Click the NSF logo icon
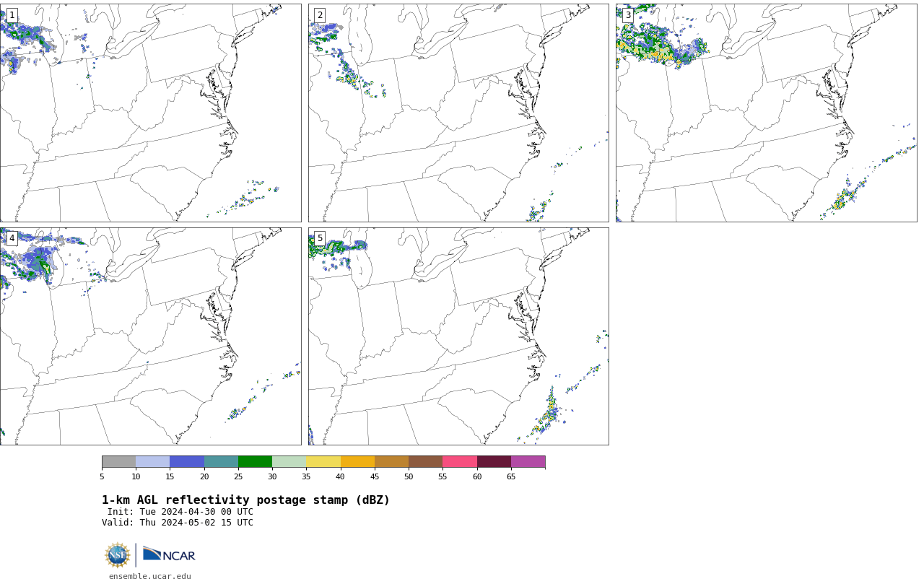Screen dimensions: 924x584 pos(118,555)
